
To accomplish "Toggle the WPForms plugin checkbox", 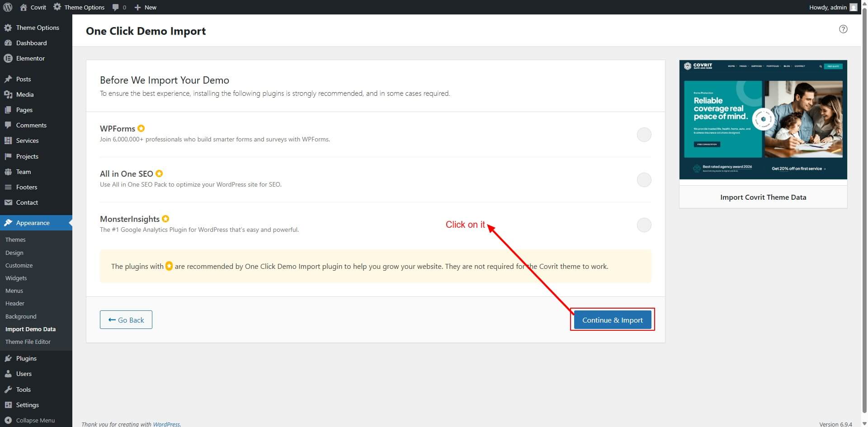I will (644, 135).
